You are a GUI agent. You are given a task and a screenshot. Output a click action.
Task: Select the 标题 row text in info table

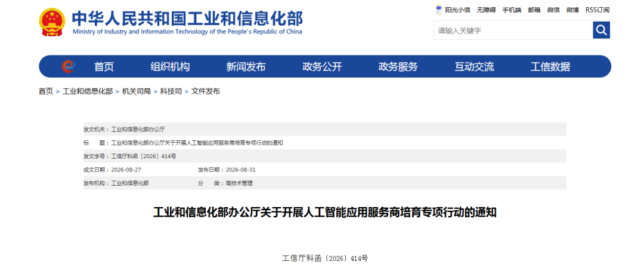coord(197,143)
